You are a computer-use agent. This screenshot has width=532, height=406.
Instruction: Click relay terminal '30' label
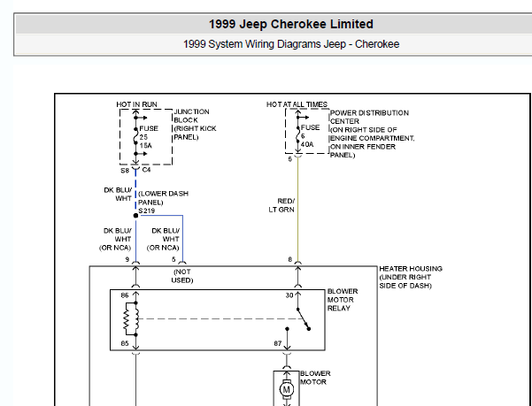coord(289,295)
